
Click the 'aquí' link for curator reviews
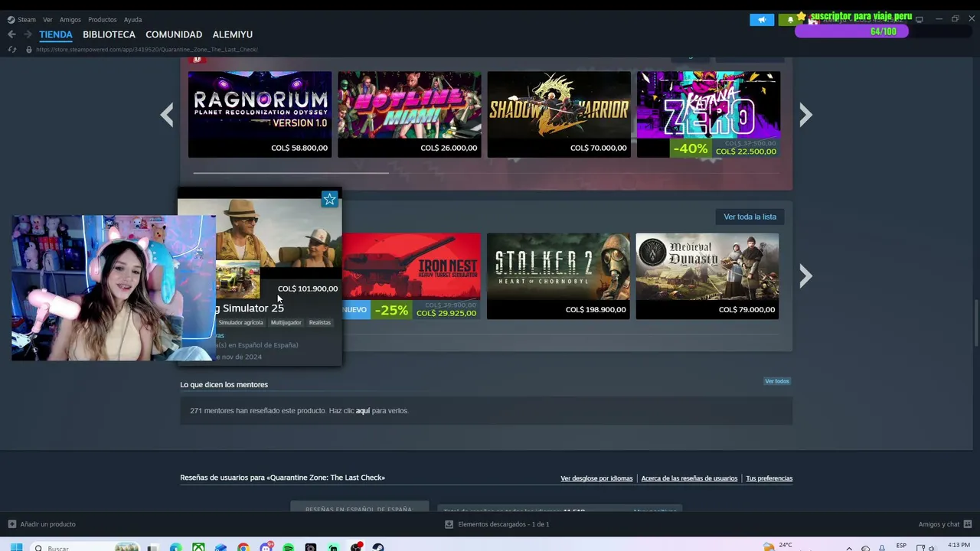point(363,411)
